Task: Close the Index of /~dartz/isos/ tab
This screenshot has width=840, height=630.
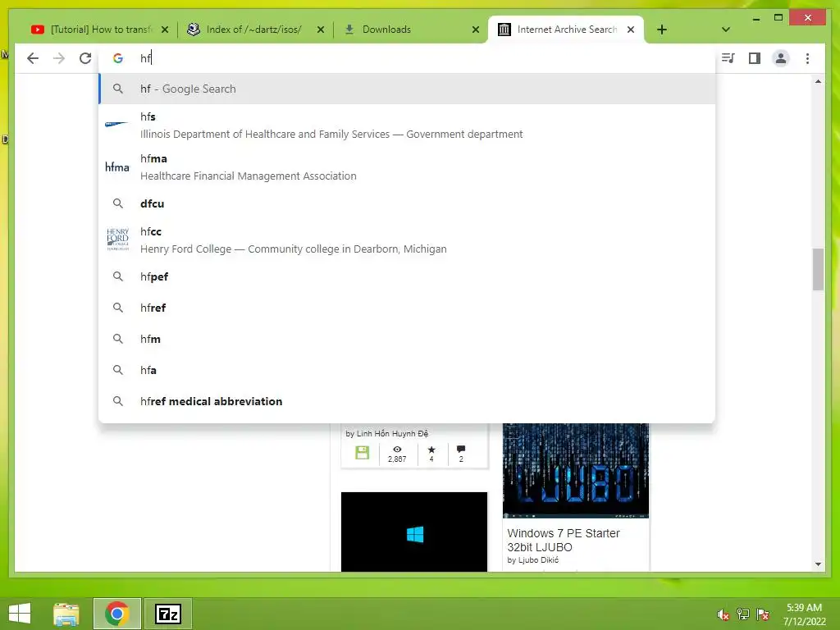Action: click(x=321, y=30)
